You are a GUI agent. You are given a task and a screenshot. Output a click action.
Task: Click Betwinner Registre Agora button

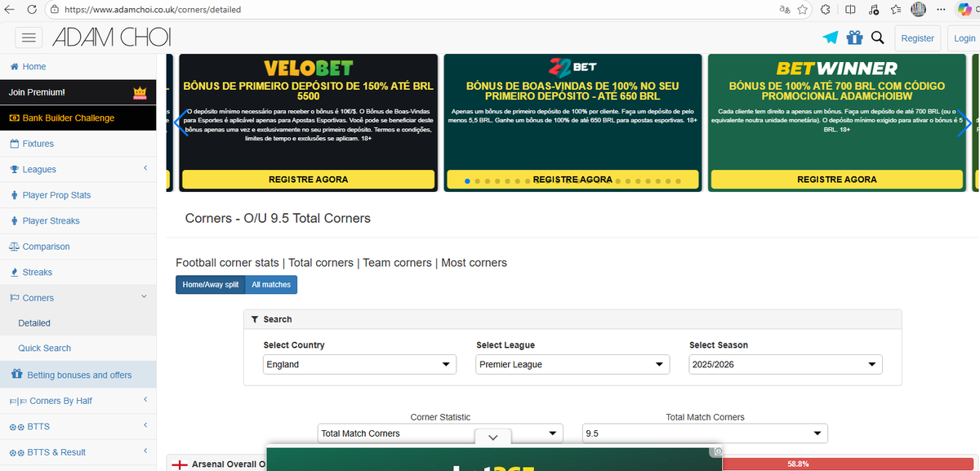click(x=837, y=180)
